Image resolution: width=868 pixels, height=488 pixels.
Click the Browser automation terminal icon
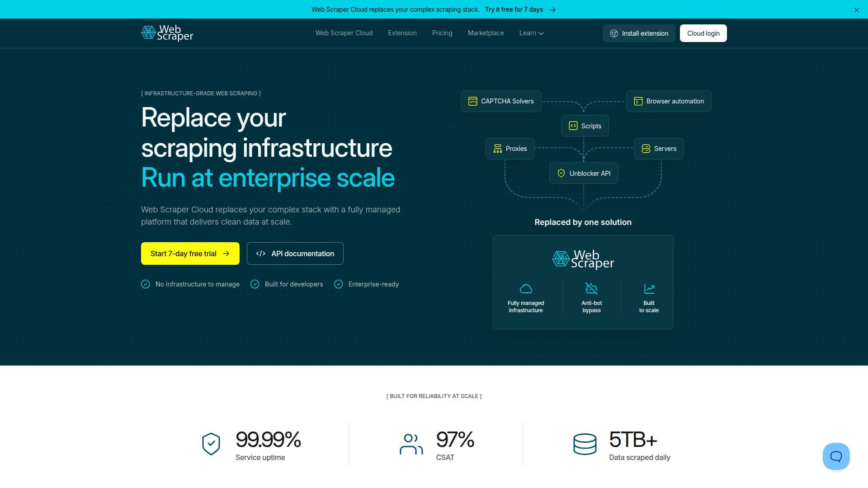click(638, 101)
